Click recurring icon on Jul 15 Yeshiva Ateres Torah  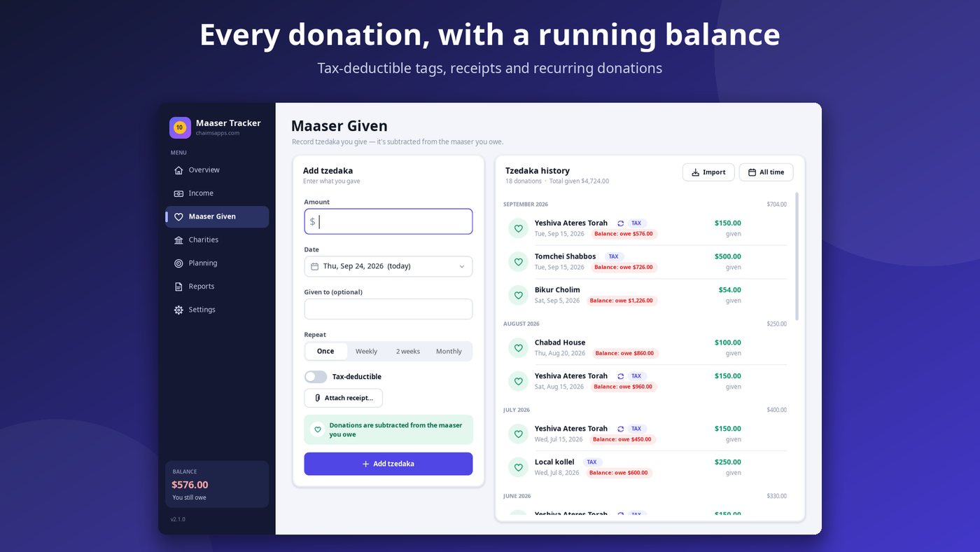620,429
